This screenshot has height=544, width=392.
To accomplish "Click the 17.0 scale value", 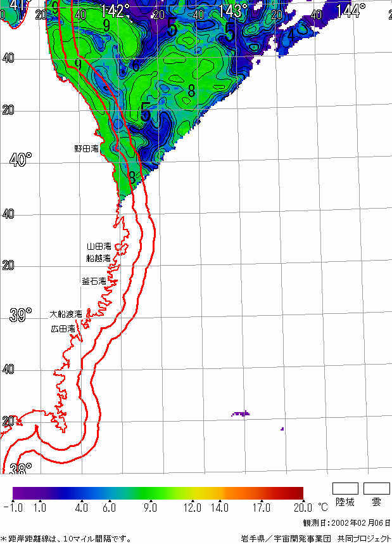I will pyautogui.click(x=262, y=508).
